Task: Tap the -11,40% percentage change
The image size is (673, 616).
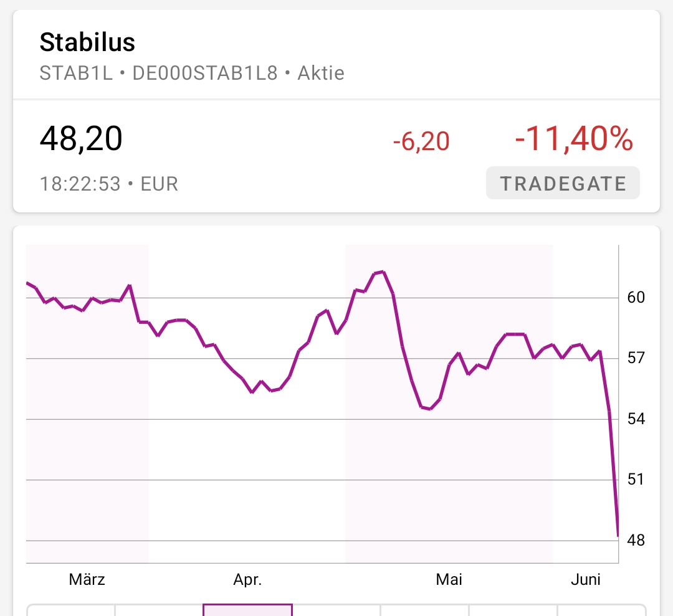Action: pos(573,140)
